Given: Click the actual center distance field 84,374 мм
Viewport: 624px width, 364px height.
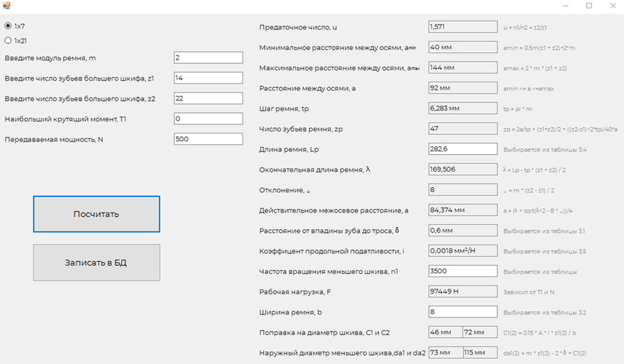Looking at the screenshot, I should click(463, 210).
